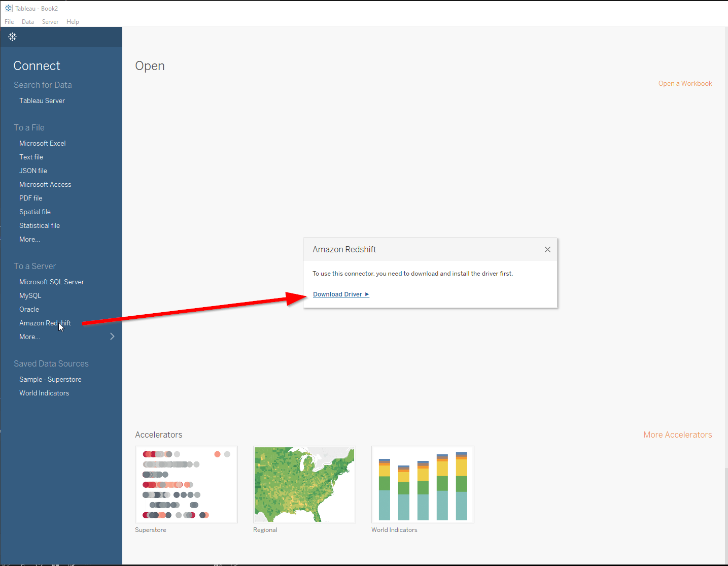Connect to Microsoft SQL Server
The height and width of the screenshot is (566, 728).
click(x=52, y=282)
